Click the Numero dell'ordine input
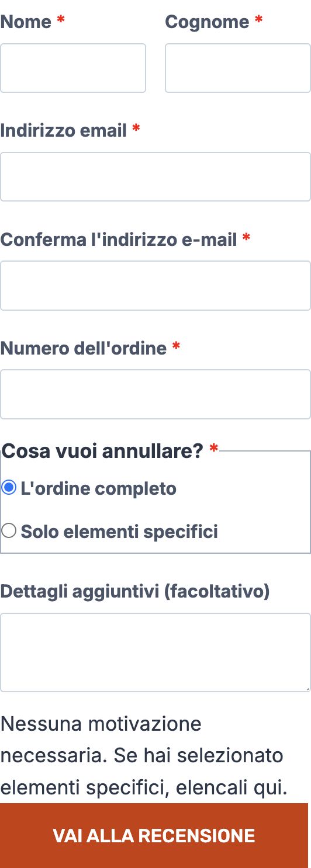Viewport: 311px width, 868px height. click(155, 394)
